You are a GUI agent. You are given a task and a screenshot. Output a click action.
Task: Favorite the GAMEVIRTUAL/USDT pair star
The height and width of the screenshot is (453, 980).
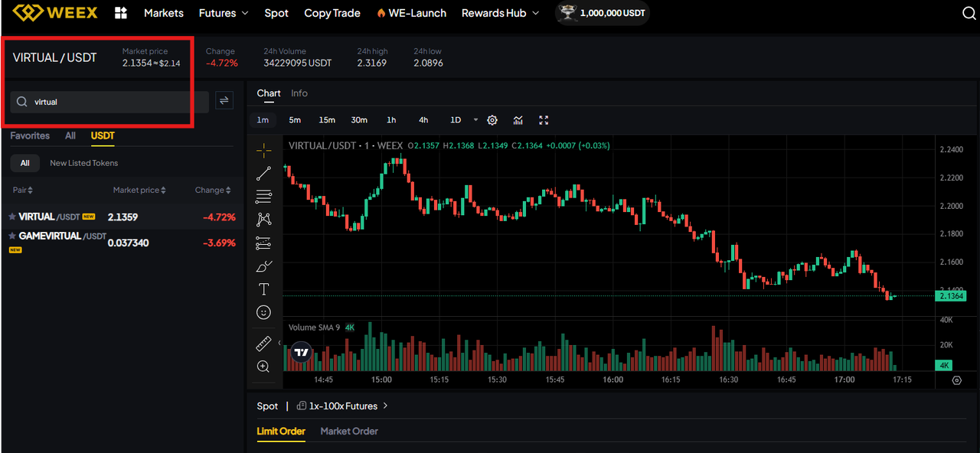12,236
